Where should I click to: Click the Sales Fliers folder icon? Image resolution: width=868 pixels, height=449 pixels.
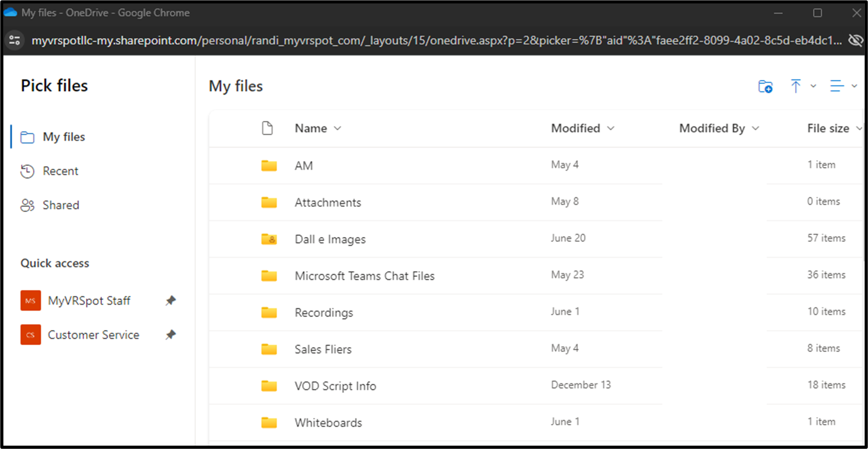(x=269, y=349)
